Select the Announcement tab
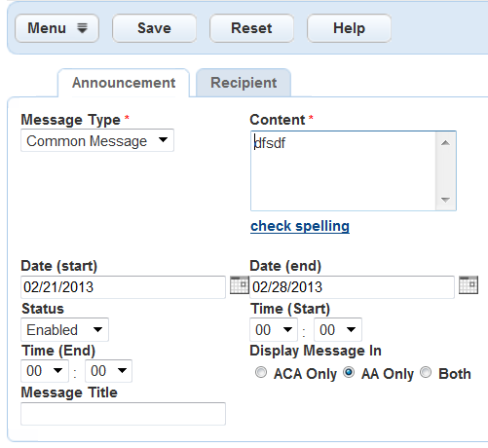Screen dimensions: 488x448 124,83
